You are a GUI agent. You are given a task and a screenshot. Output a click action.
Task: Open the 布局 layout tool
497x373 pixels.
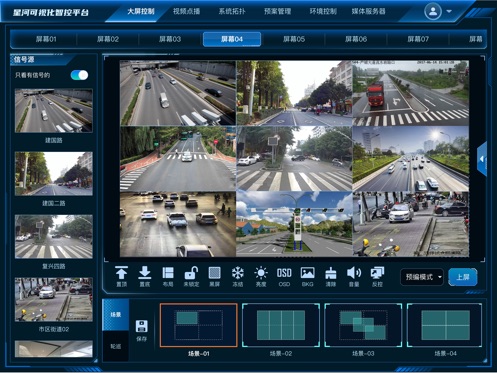[x=168, y=276]
